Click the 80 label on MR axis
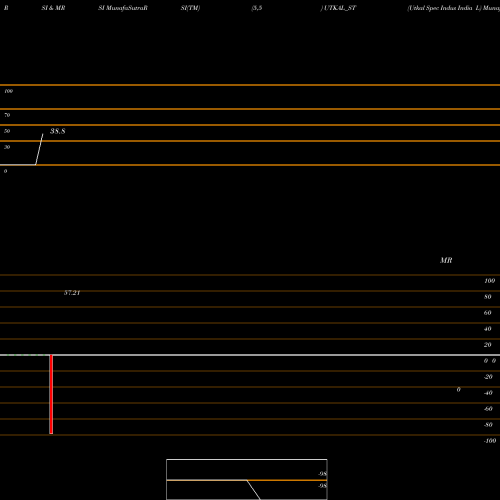 pos(488,297)
